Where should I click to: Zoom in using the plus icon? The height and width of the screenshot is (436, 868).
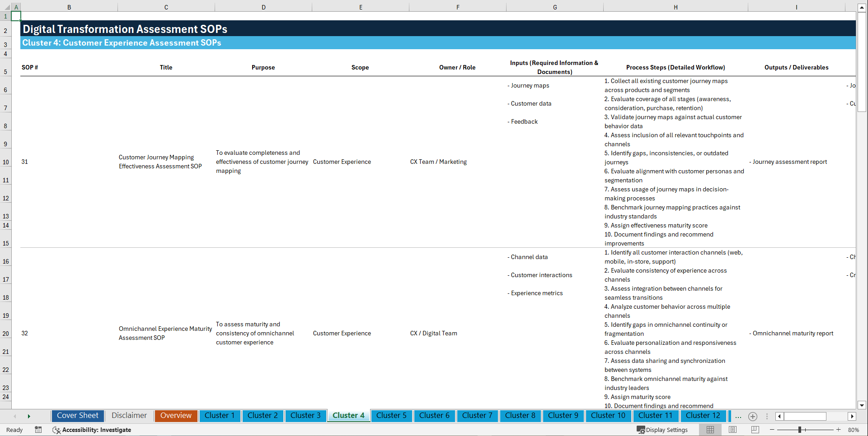pos(839,430)
